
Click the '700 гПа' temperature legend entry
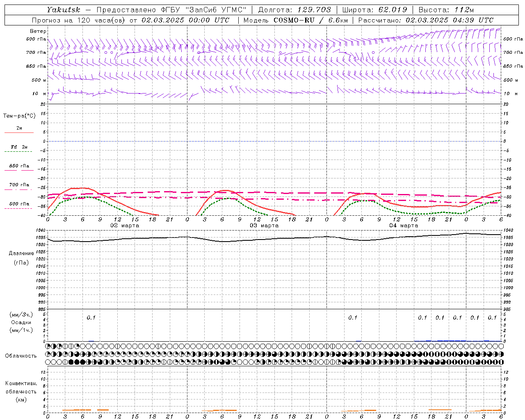(x=19, y=185)
